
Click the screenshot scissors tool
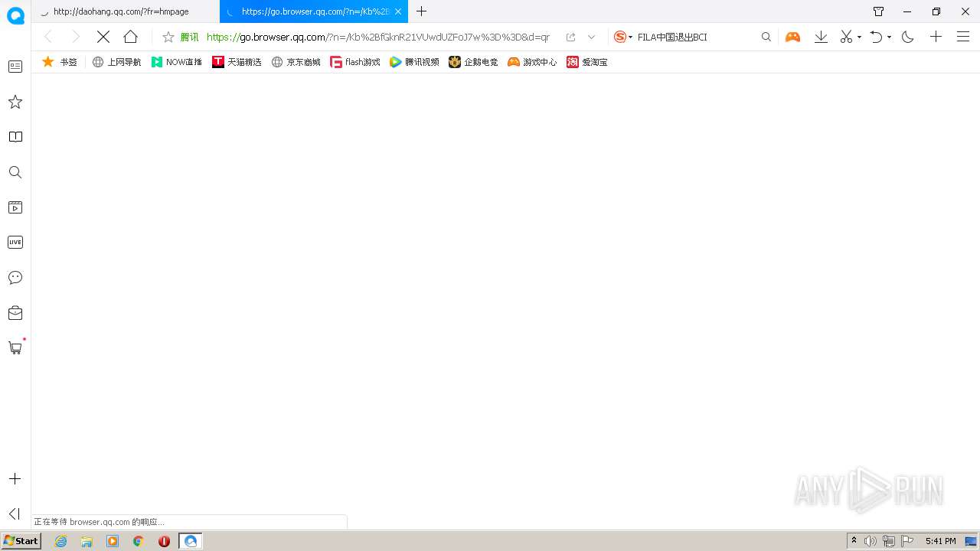click(846, 37)
